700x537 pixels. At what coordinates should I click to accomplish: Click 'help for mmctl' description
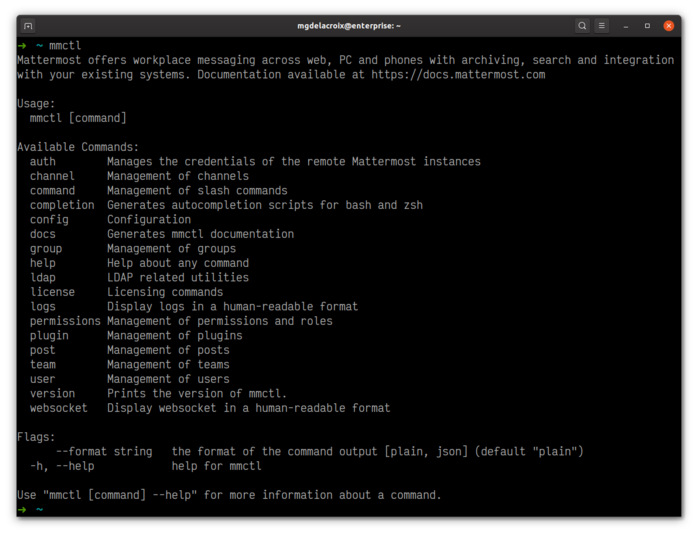(x=217, y=466)
